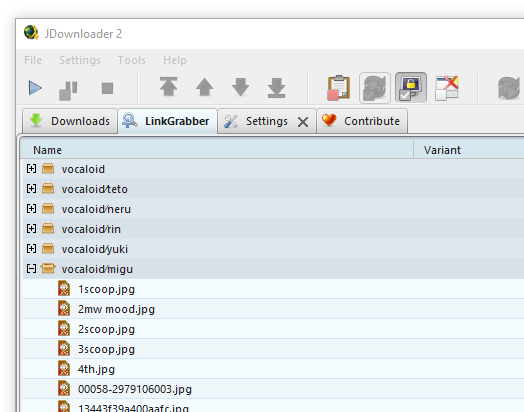Click the move up arrow icon
The image size is (524, 412).
coord(205,87)
